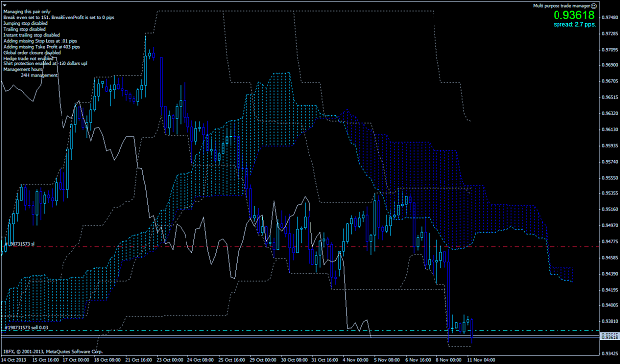Click the 'Multi purpose trade manager' label
Screen dimensions: 620x364
click(561, 6)
